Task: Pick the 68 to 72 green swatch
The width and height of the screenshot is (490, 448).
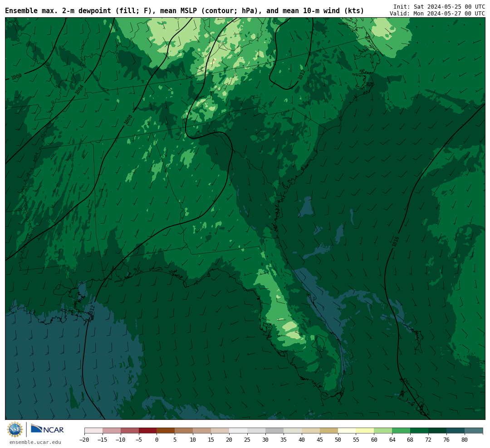Action: coord(420,431)
